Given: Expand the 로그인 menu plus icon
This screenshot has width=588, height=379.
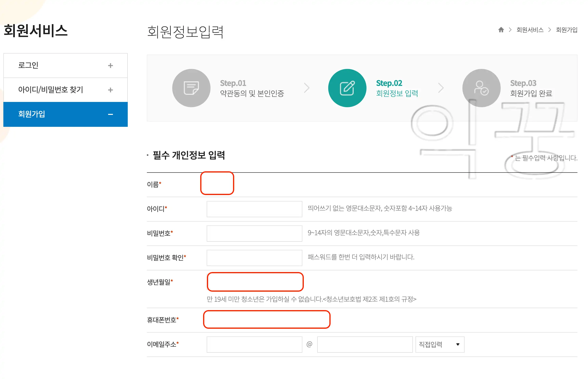Looking at the screenshot, I should coord(111,66).
